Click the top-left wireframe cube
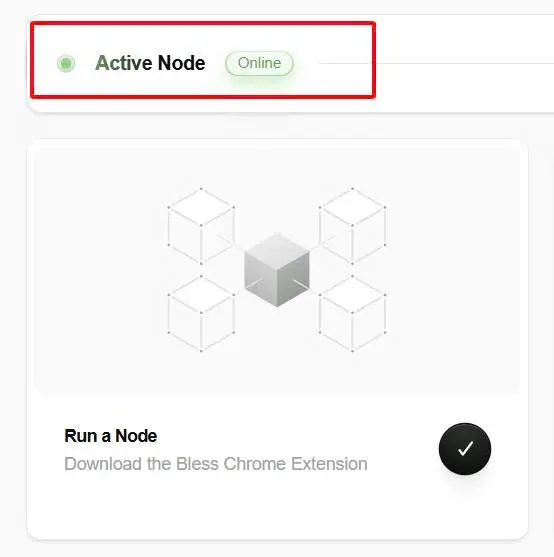Screen dimensions: 554x557 point(201,226)
